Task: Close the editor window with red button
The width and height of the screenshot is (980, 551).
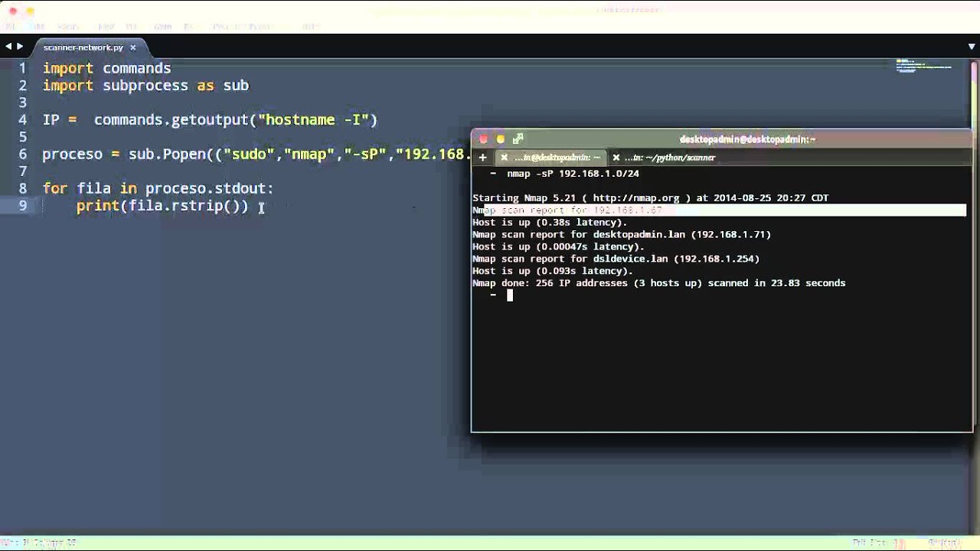Action: coord(13,11)
